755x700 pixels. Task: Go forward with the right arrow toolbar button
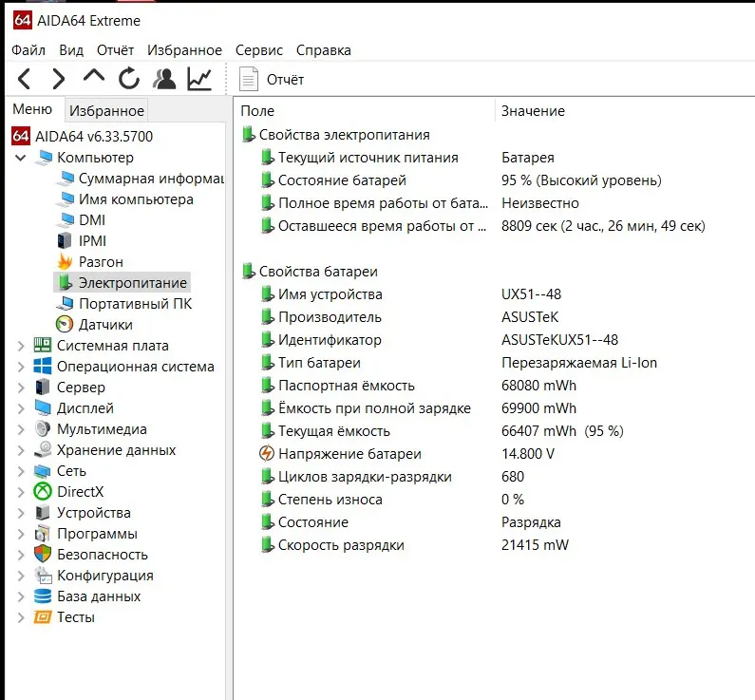click(58, 79)
